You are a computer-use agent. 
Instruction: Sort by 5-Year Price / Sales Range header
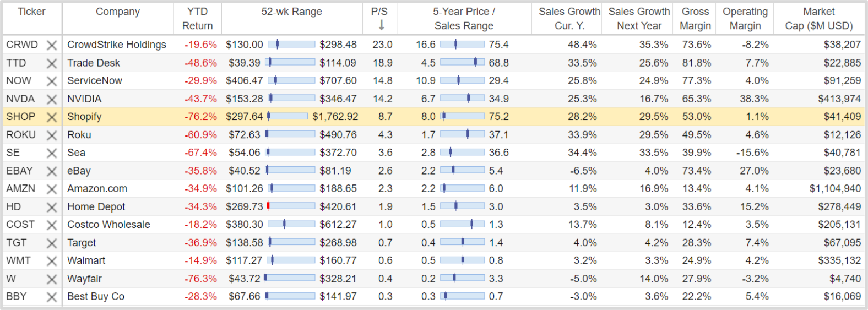[464, 19]
